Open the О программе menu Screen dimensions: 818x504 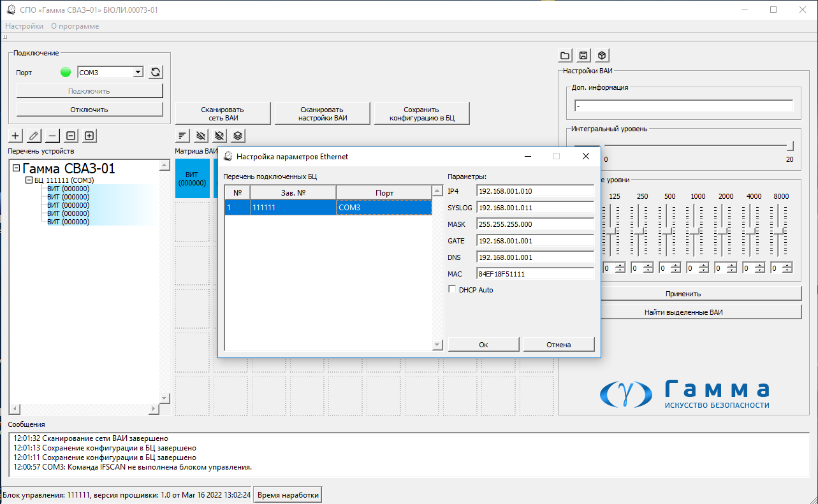click(x=75, y=26)
